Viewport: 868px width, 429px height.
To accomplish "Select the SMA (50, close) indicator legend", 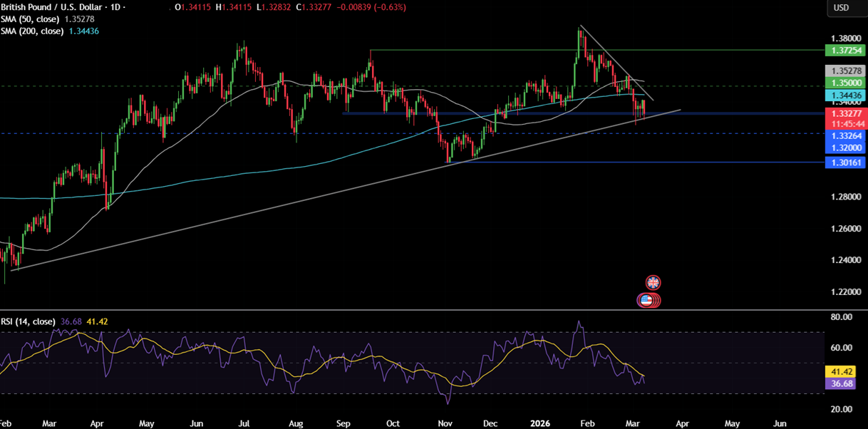I will click(31, 19).
